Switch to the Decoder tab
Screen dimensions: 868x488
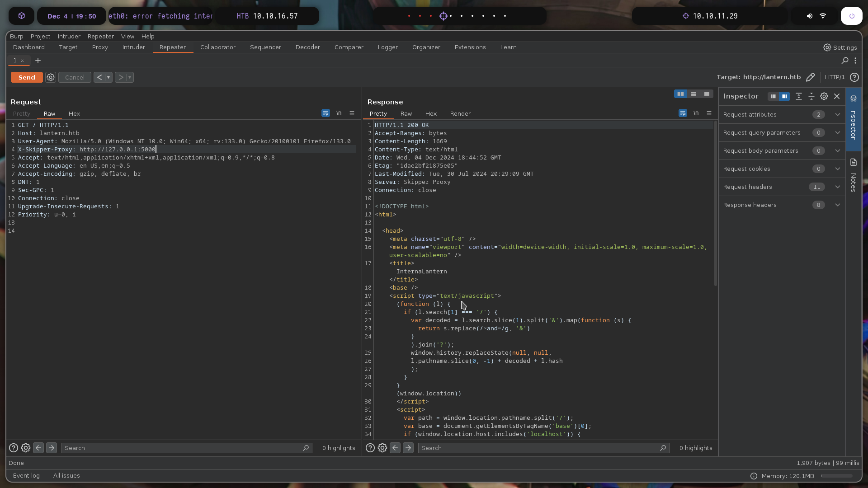[308, 47]
